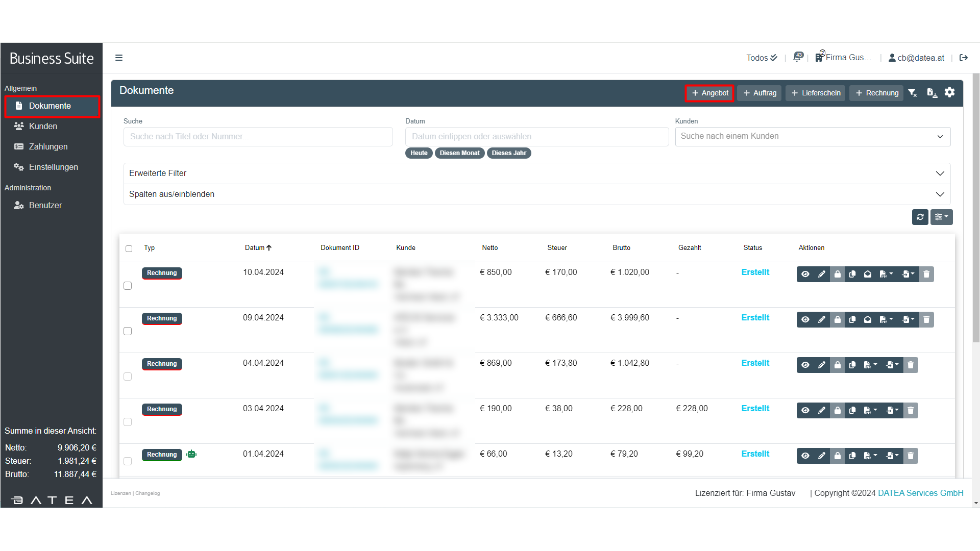Edit the 10.04.2024 invoice with pencil icon
Screen dimensions: 980x551
point(821,274)
